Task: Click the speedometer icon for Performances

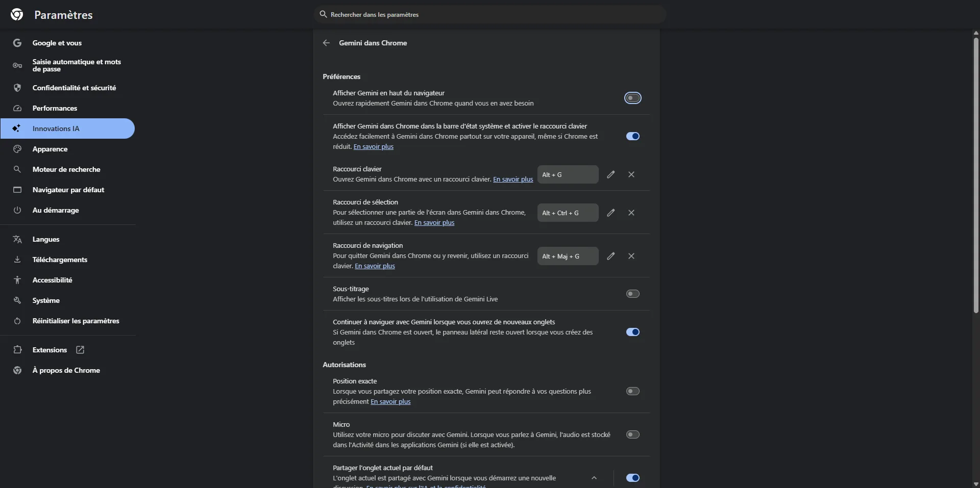Action: click(17, 108)
